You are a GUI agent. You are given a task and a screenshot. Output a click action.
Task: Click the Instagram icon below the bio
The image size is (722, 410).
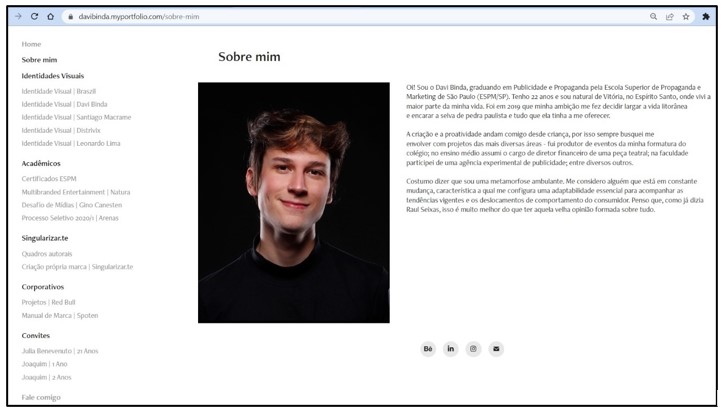click(x=473, y=348)
